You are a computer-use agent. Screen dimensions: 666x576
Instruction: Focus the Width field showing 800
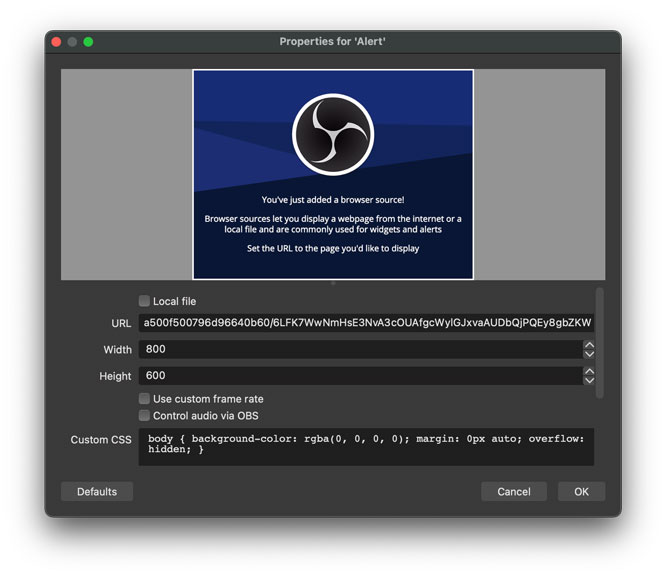[x=361, y=349]
